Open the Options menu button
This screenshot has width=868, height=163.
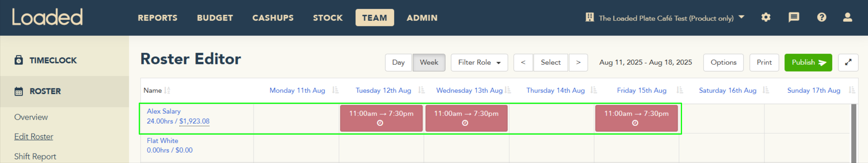click(x=723, y=62)
